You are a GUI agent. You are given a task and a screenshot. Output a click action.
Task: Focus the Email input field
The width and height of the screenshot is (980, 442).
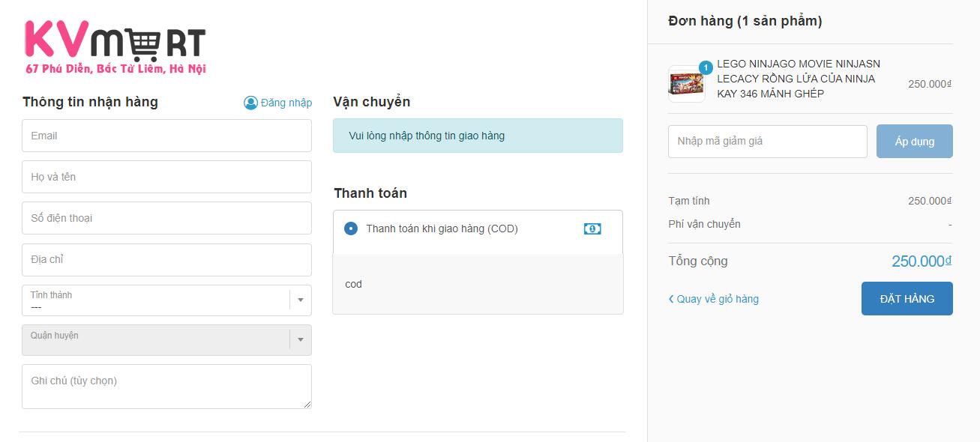[x=166, y=136]
